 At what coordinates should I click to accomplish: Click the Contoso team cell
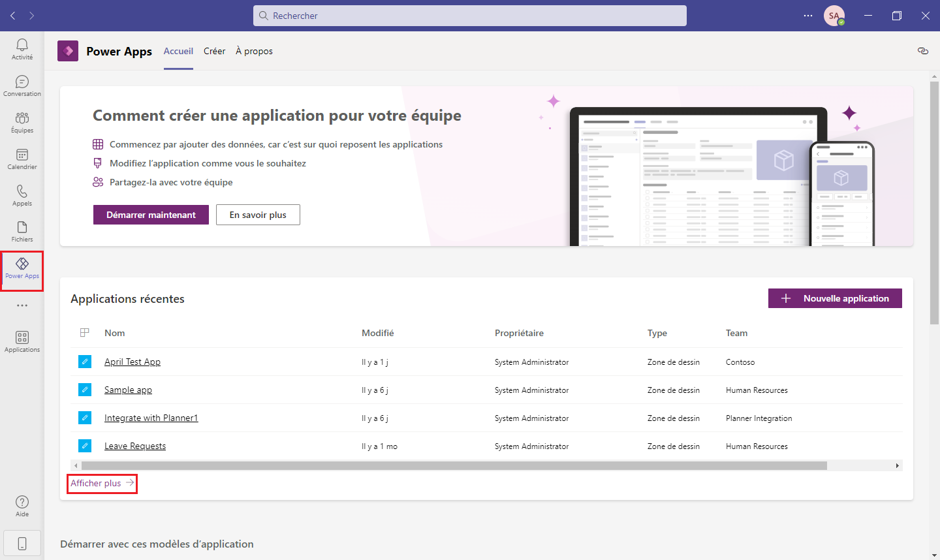[740, 362]
